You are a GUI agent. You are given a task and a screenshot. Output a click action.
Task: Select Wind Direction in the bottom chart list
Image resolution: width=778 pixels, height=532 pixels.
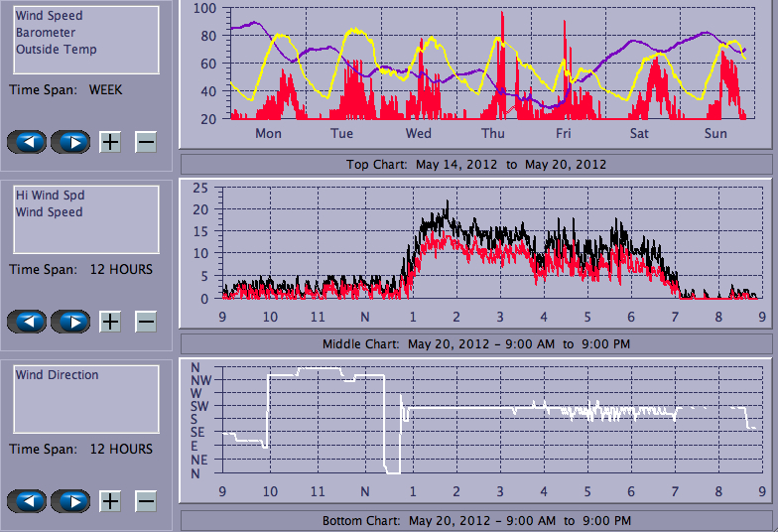click(57, 375)
